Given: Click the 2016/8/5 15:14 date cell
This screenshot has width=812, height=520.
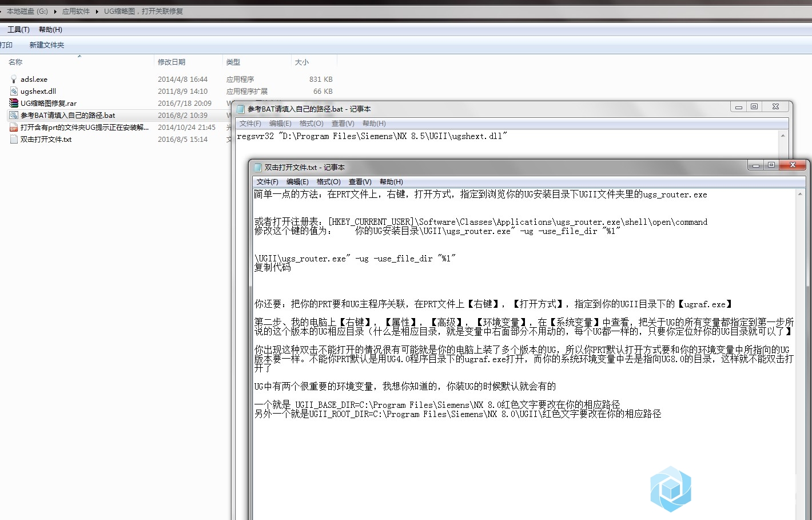Looking at the screenshot, I should tap(182, 140).
